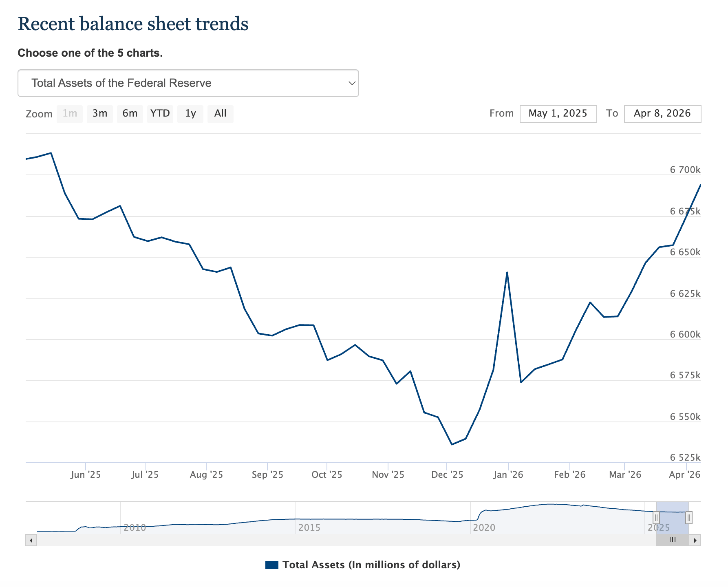This screenshot has width=728, height=587.
Task: Click the scrollbar right arrow
Action: click(x=695, y=541)
